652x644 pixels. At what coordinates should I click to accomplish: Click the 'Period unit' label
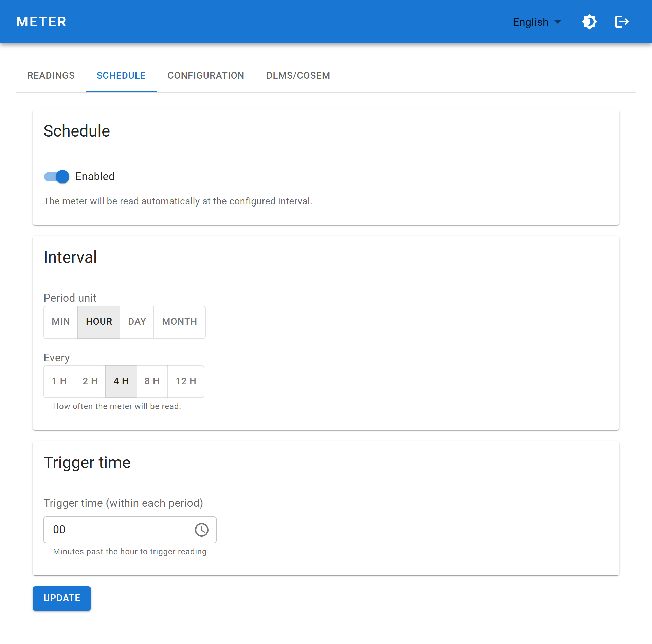70,298
